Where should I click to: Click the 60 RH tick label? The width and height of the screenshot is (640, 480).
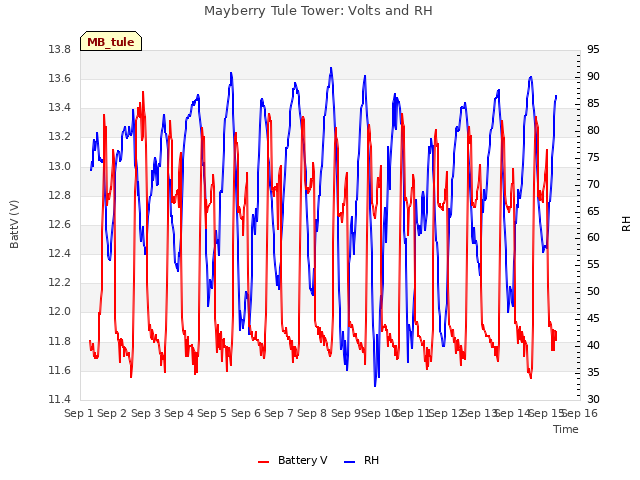593,238
